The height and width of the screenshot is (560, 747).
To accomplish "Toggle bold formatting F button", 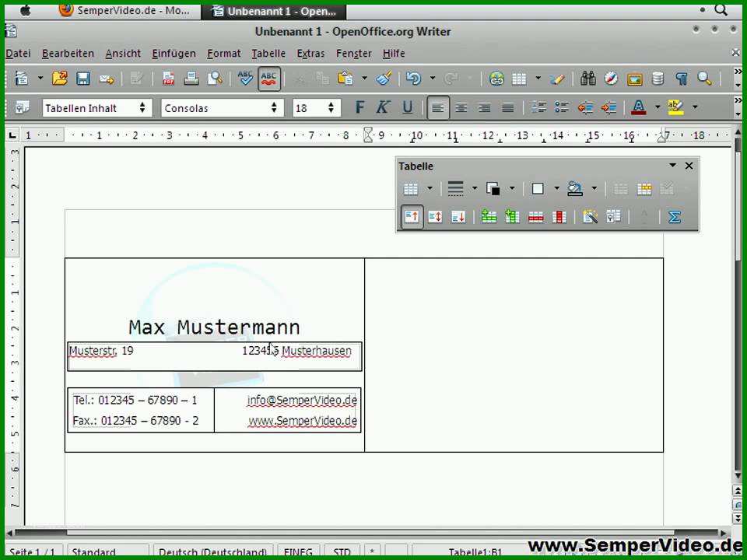I will [360, 107].
